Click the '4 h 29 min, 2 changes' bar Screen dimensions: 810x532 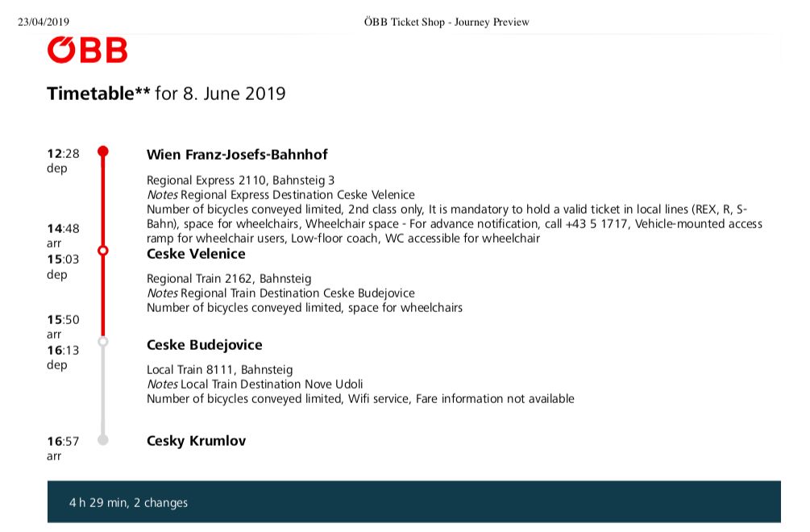[x=413, y=502]
